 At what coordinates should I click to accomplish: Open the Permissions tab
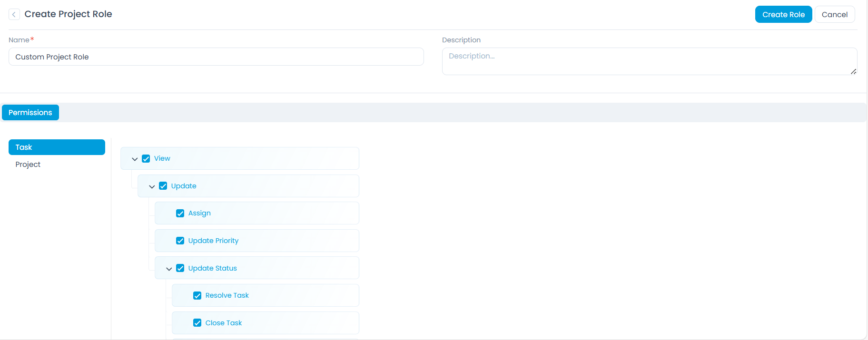click(30, 113)
